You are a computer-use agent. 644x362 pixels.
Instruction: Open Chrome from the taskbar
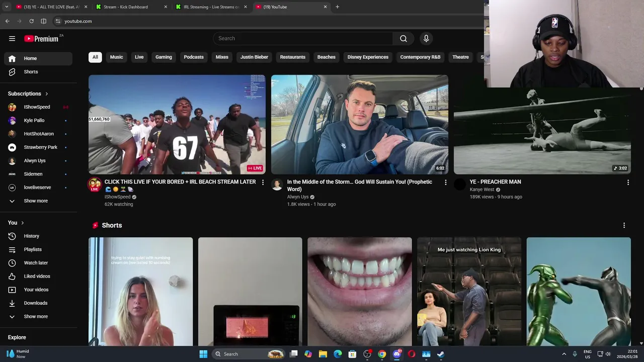(382, 354)
